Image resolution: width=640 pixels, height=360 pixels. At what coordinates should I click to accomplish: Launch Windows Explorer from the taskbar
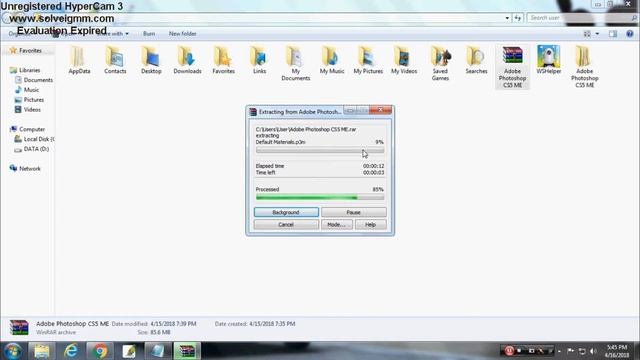pos(42,351)
